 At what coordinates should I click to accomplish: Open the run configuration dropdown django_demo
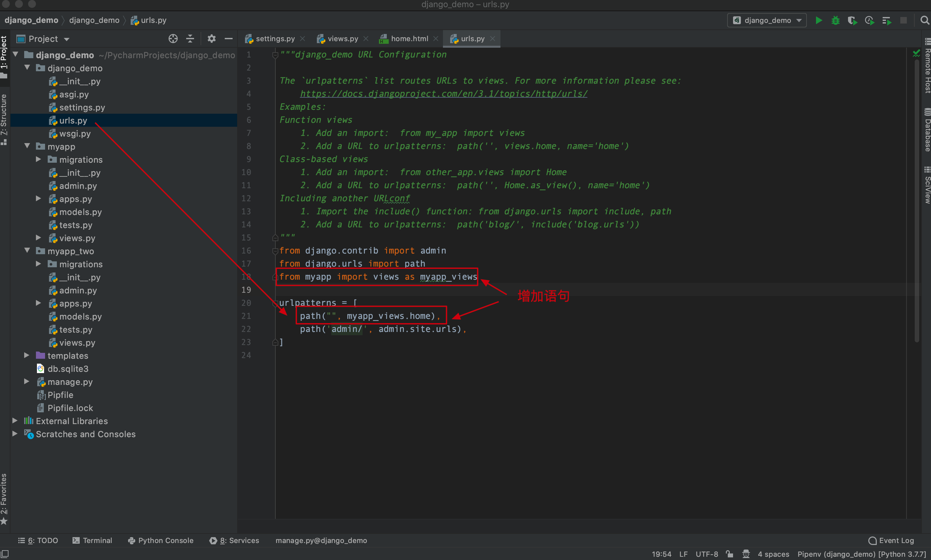tap(767, 20)
